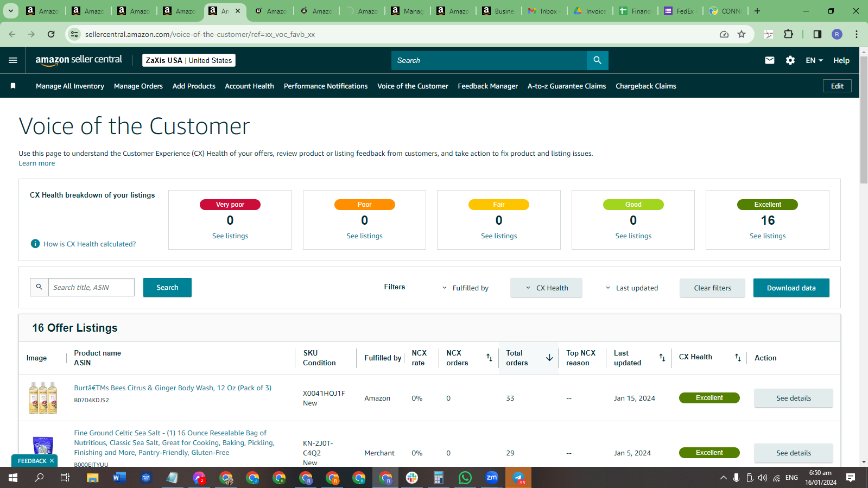The image size is (868, 488).
Task: See listings under the Very poor rating
Action: click(230, 236)
